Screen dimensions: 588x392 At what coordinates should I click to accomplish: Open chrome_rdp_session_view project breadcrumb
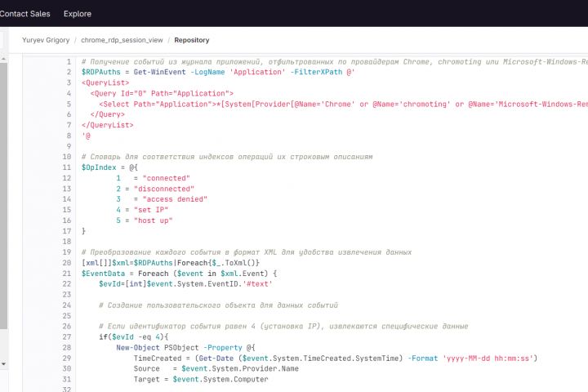click(122, 40)
